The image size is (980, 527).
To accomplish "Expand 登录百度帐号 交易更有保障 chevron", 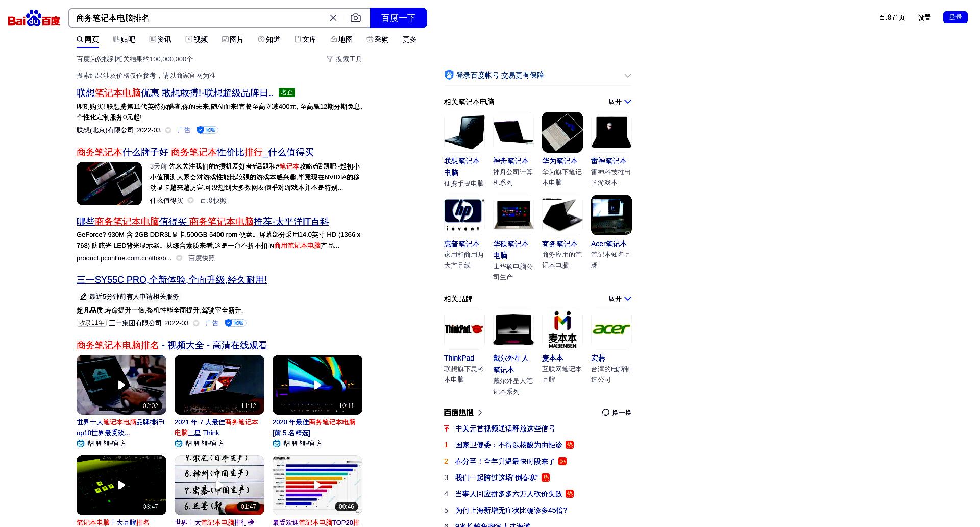I will (627, 76).
